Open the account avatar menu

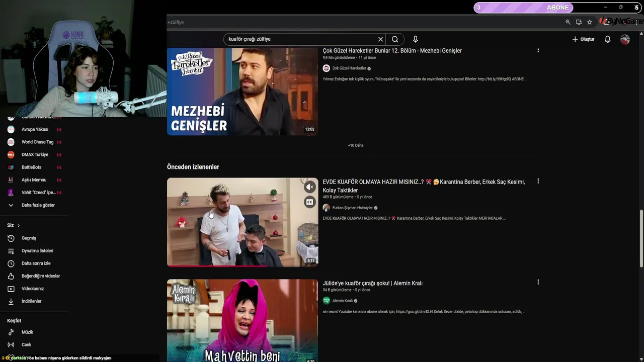625,39
